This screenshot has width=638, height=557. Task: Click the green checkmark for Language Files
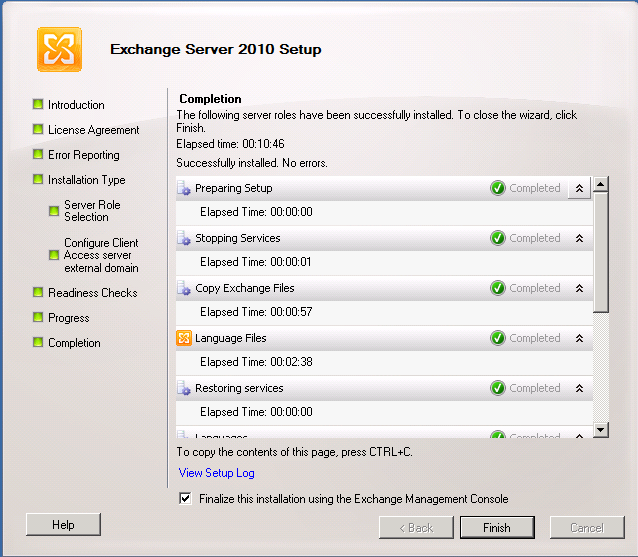(x=498, y=338)
